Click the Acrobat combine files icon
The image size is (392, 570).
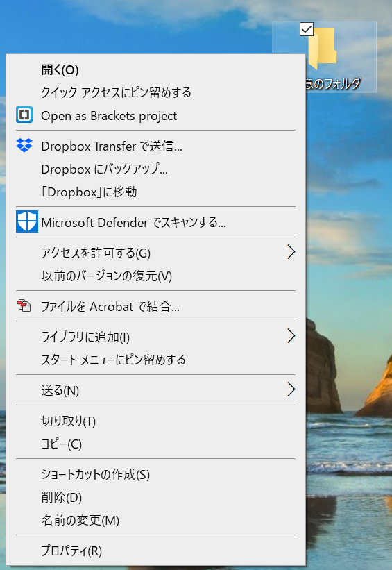[24, 305]
